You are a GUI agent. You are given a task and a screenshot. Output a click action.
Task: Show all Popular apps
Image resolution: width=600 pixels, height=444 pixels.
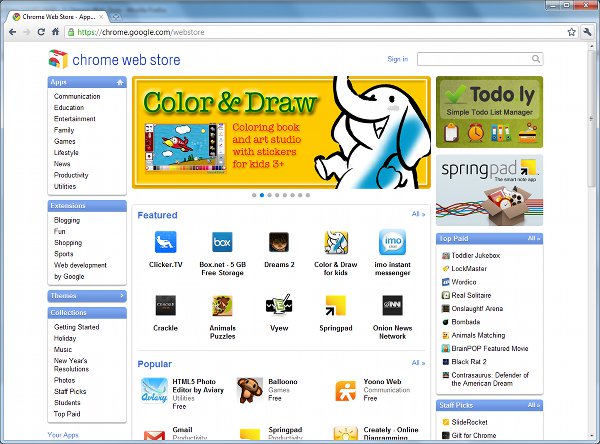click(x=418, y=362)
